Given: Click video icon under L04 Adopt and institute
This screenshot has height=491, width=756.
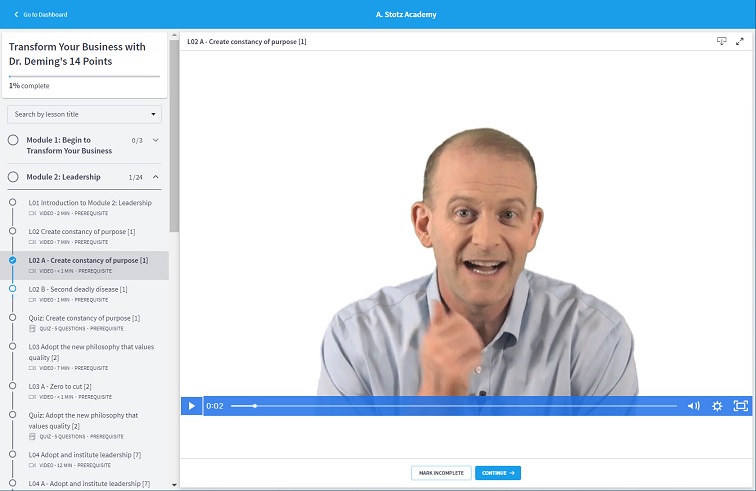Looking at the screenshot, I should pyautogui.click(x=32, y=465).
